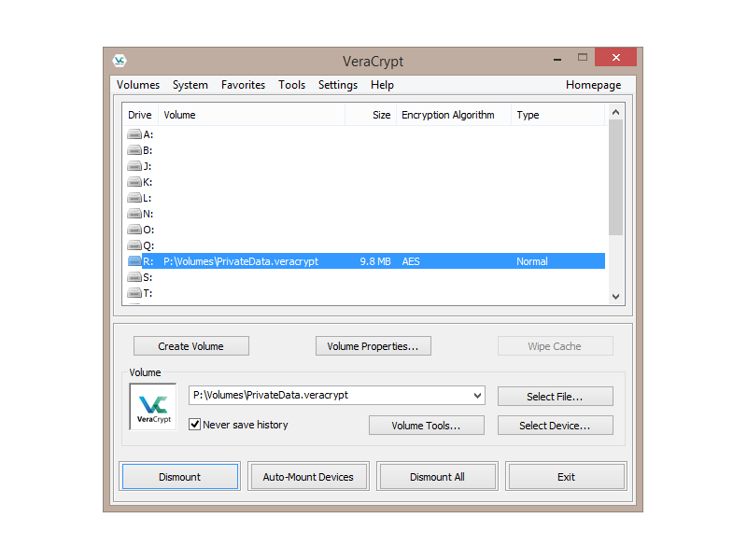747x560 pixels.
Task: Open the Favorites menu
Action: [243, 85]
